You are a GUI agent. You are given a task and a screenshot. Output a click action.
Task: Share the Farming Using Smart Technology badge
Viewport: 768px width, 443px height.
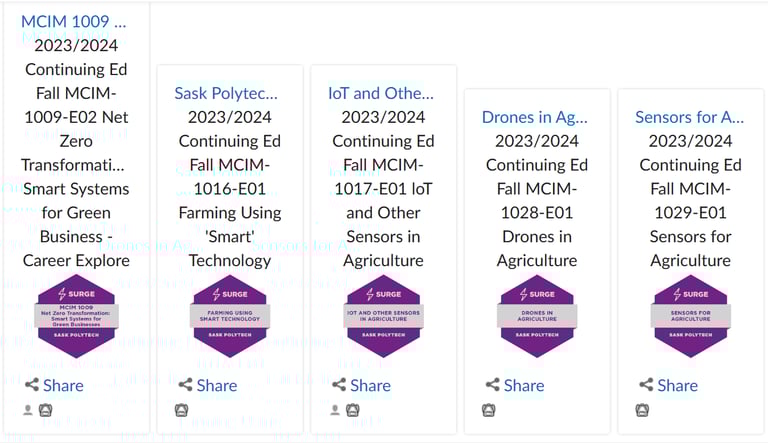pos(208,385)
